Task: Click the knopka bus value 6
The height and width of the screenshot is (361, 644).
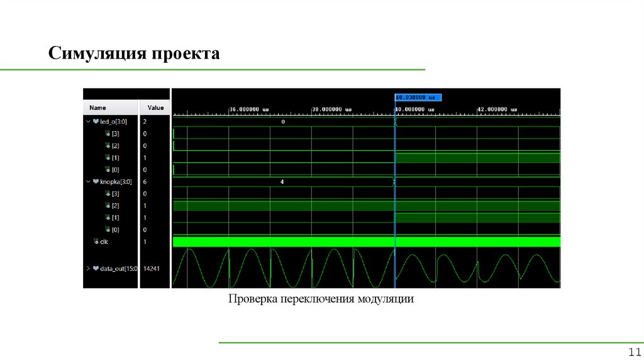Action: click(145, 182)
